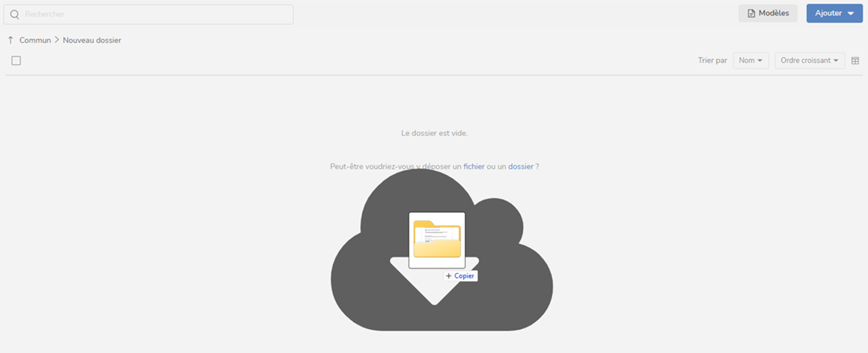Image resolution: width=868 pixels, height=353 pixels.
Task: Open the Modèles templates button
Action: (x=768, y=13)
